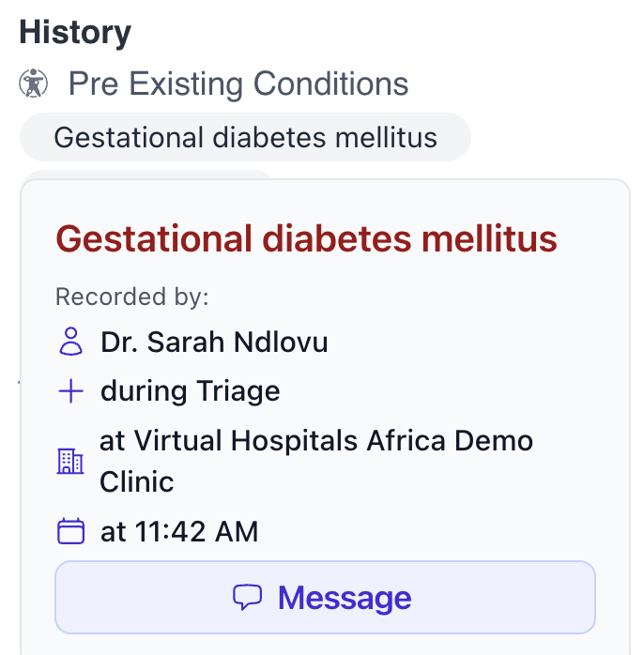Screen dimensions: 644x655
Task: Open Dr. Sarah Ndlovu's name link
Action: point(214,343)
